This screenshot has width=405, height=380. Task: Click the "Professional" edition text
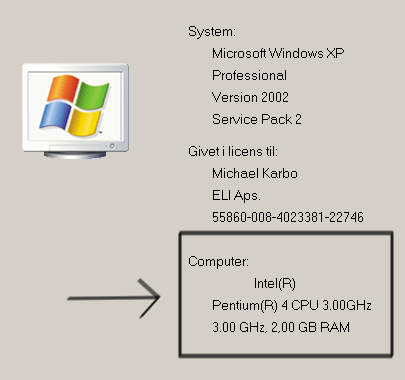(x=249, y=75)
